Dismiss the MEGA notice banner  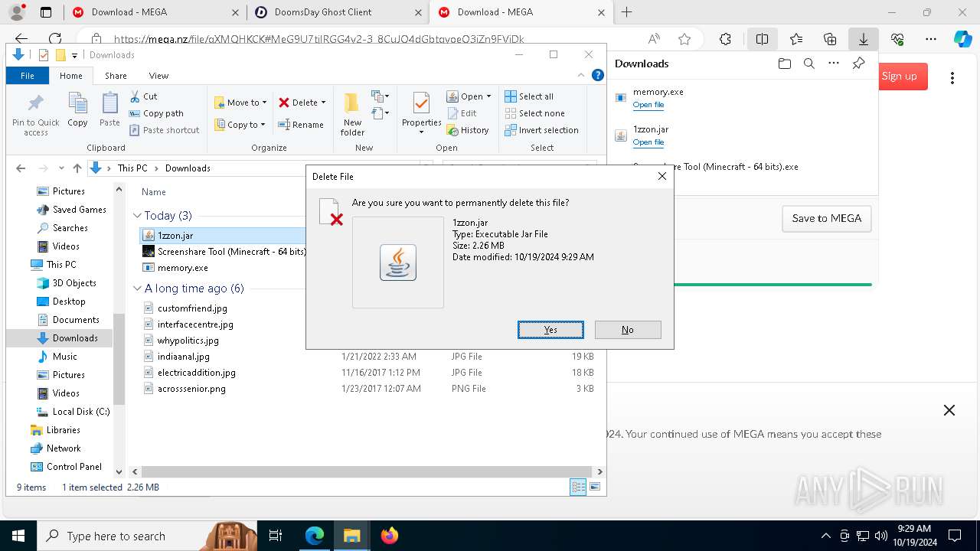tap(949, 410)
